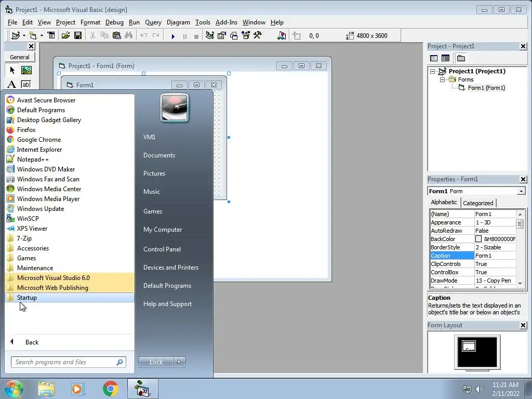The height and width of the screenshot is (399, 532).
Task: Click the General tab in the toolbox
Action: 20,57
